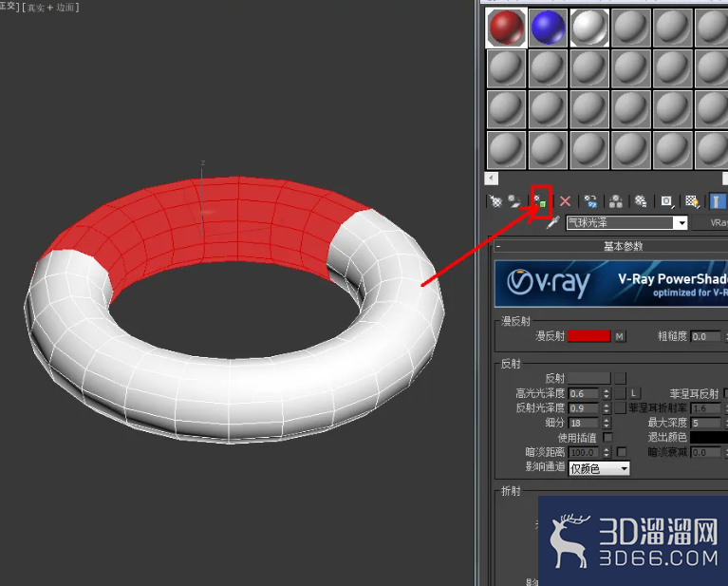The image size is (728, 586).
Task: Click the 反射光泽度 0.9 field
Action: (584, 408)
